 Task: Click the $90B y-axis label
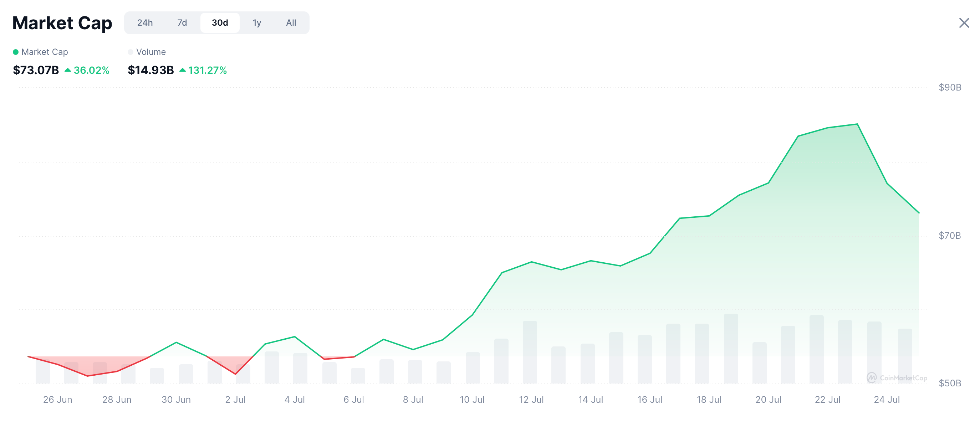tap(950, 87)
